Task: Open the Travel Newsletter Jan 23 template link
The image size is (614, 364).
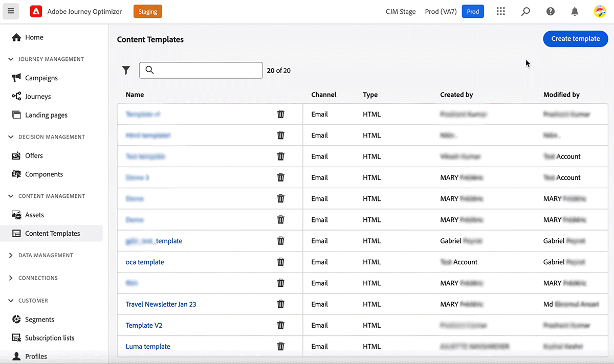Action: [161, 304]
